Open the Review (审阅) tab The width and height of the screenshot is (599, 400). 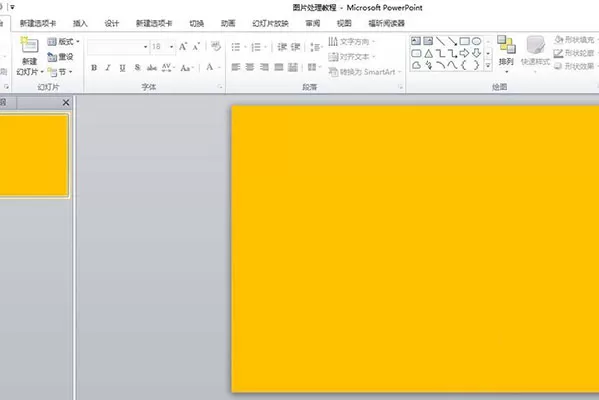(x=312, y=23)
